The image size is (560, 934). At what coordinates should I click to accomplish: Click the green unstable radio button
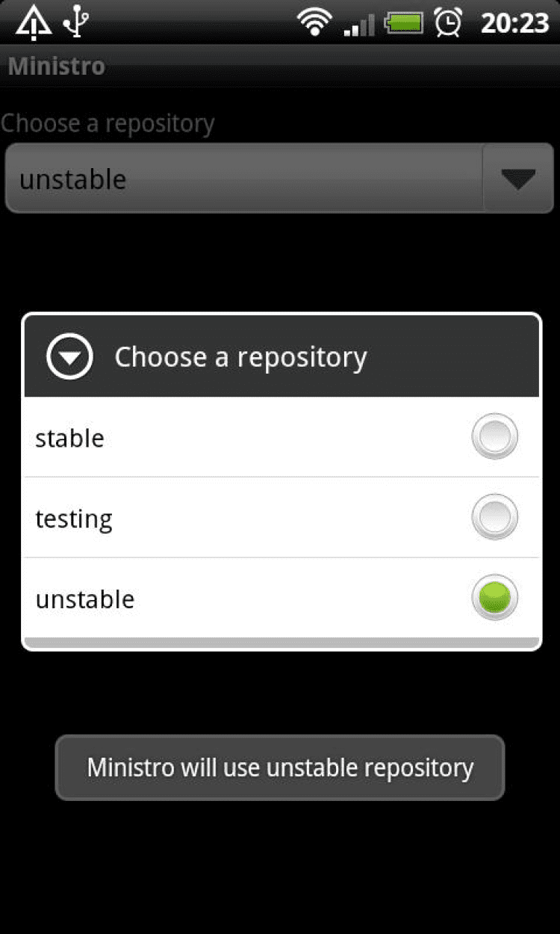(x=494, y=598)
